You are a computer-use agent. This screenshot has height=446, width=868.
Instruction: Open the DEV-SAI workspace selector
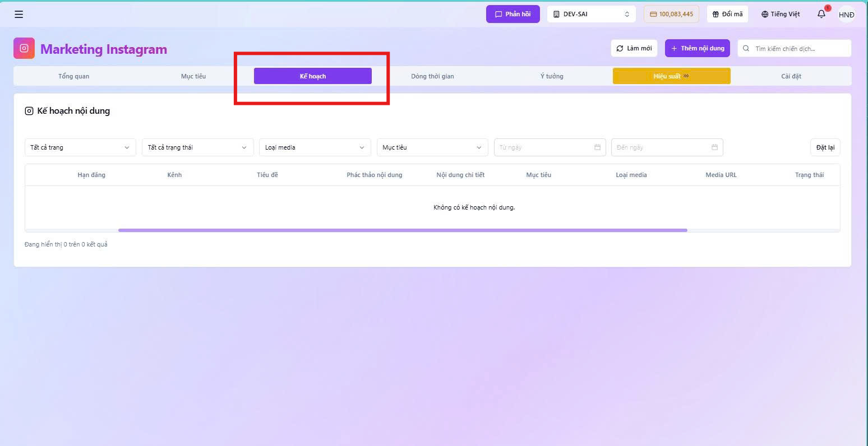592,14
